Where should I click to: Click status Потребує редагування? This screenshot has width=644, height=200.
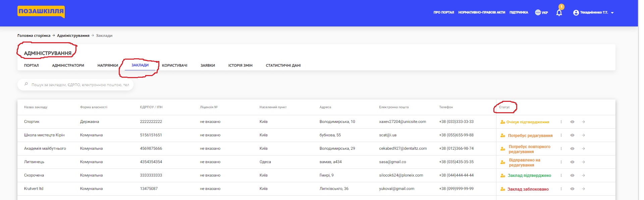[x=530, y=136]
